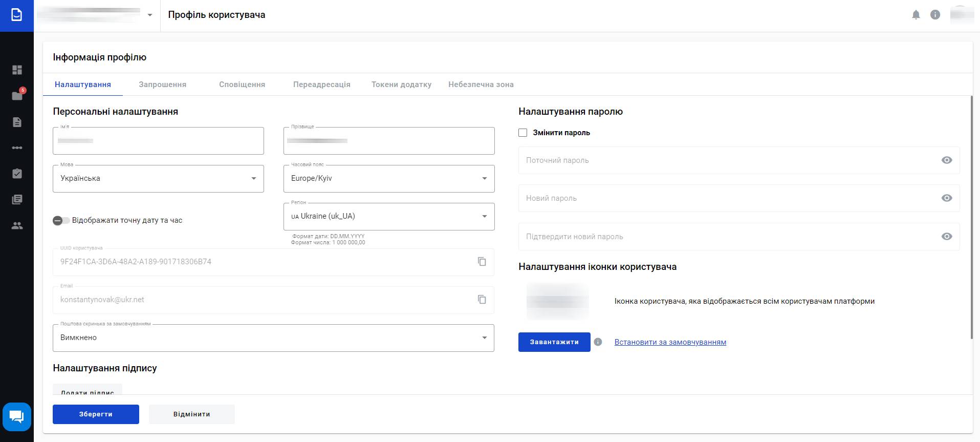Enable the 'Змінити пароль' checkbox
The height and width of the screenshot is (442, 980).
click(x=522, y=133)
